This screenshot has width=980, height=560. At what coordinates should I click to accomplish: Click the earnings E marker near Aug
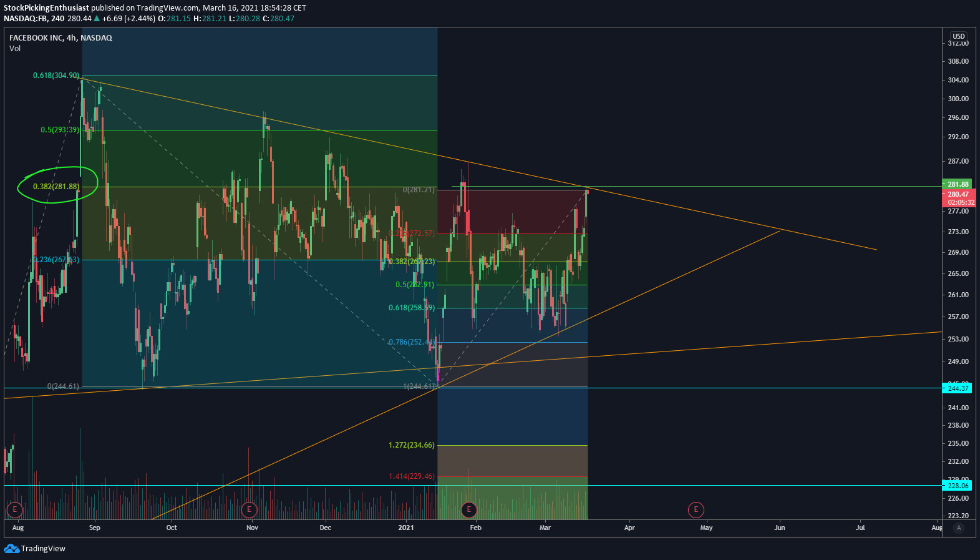(14, 509)
